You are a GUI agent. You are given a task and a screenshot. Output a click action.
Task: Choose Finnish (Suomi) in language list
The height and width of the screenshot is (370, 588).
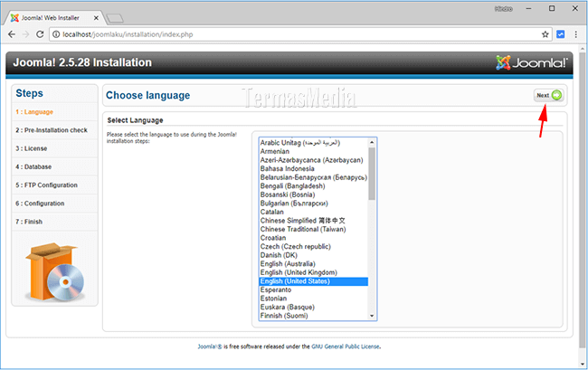(x=314, y=316)
